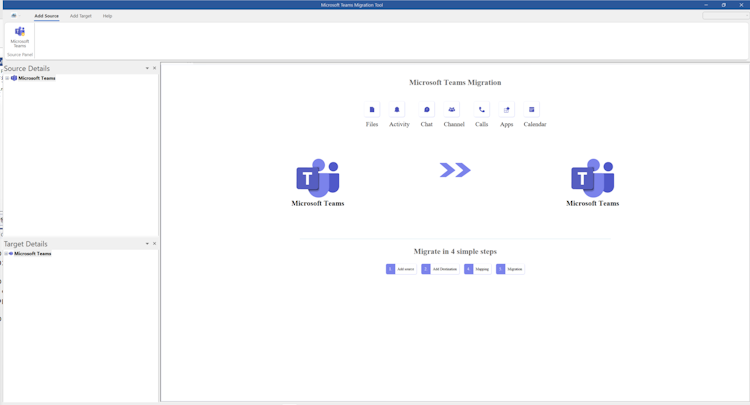Select the Activity bell icon

coord(397,109)
